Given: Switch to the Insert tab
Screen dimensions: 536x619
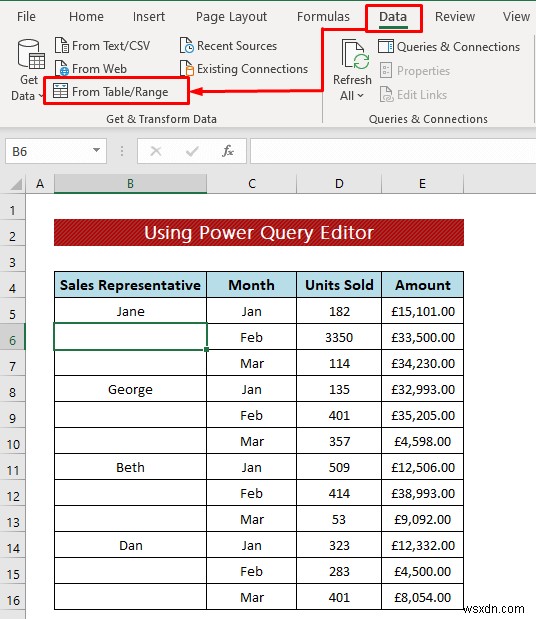Looking at the screenshot, I should click(149, 17).
